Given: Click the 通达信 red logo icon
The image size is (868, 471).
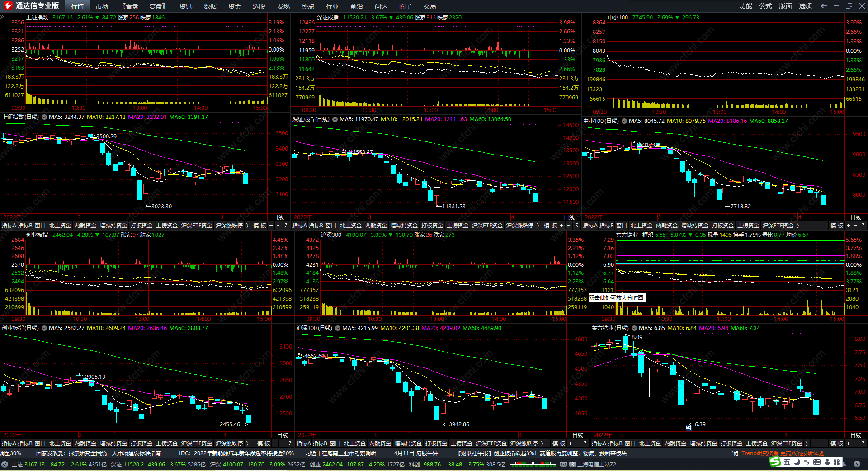Looking at the screenshot, I should pos(8,6).
